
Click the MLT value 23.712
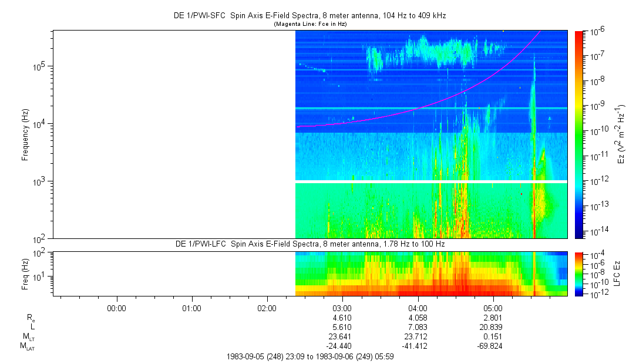(418, 336)
